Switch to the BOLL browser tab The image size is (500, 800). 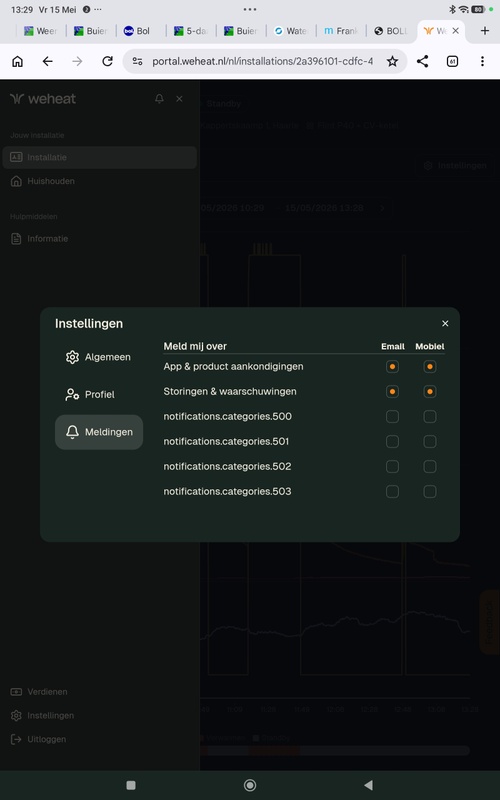[390, 31]
